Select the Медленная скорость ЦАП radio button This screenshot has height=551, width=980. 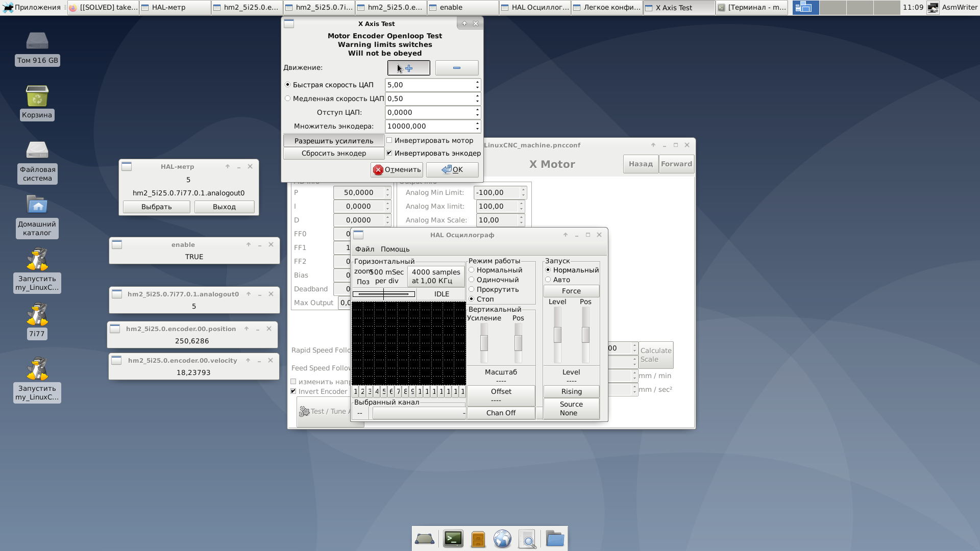click(288, 98)
